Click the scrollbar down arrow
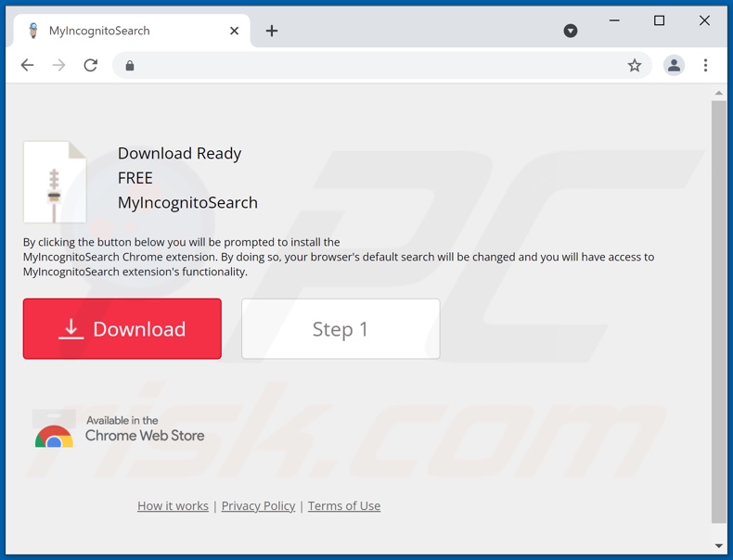The image size is (733, 560). click(x=718, y=545)
